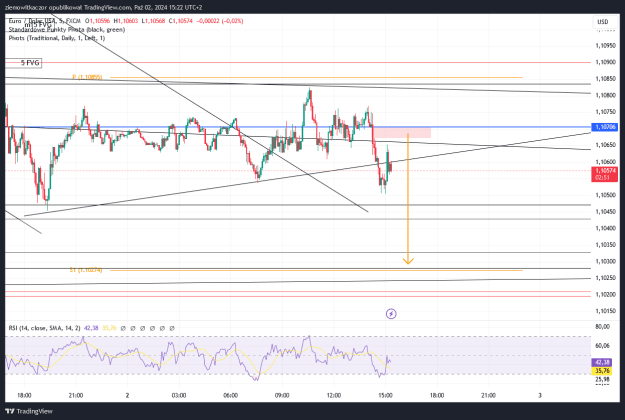Click the '1,10900' price axis label
Image resolution: width=625 pixels, height=420 pixels.
pyautogui.click(x=605, y=62)
